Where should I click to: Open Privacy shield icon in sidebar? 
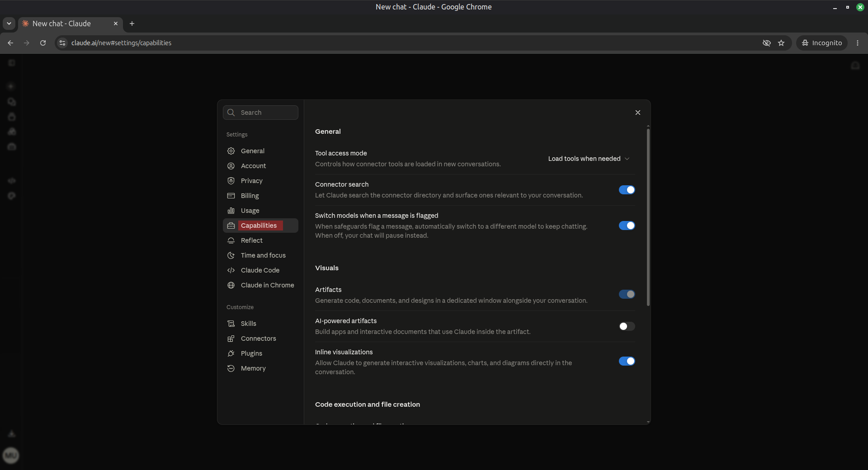(231, 181)
